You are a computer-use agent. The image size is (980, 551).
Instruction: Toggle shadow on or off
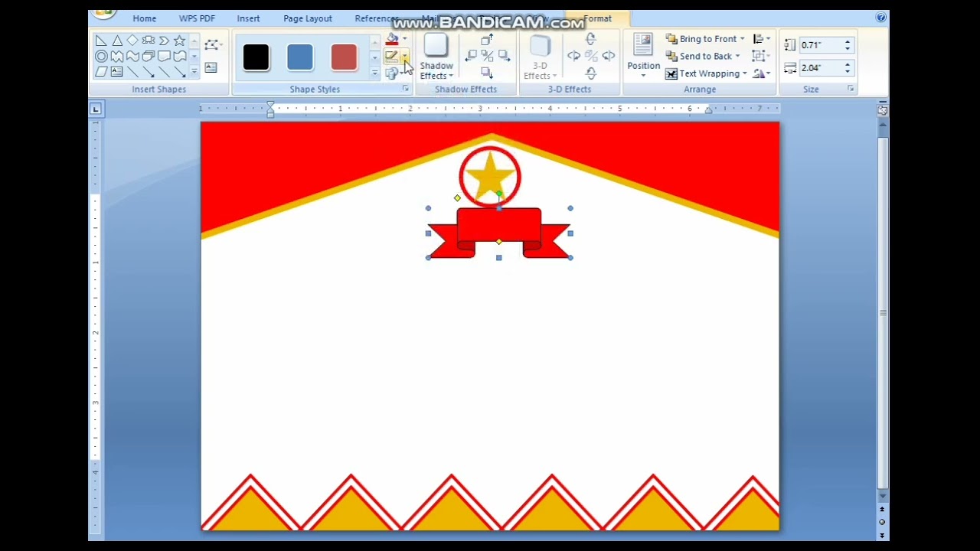pyautogui.click(x=487, y=56)
